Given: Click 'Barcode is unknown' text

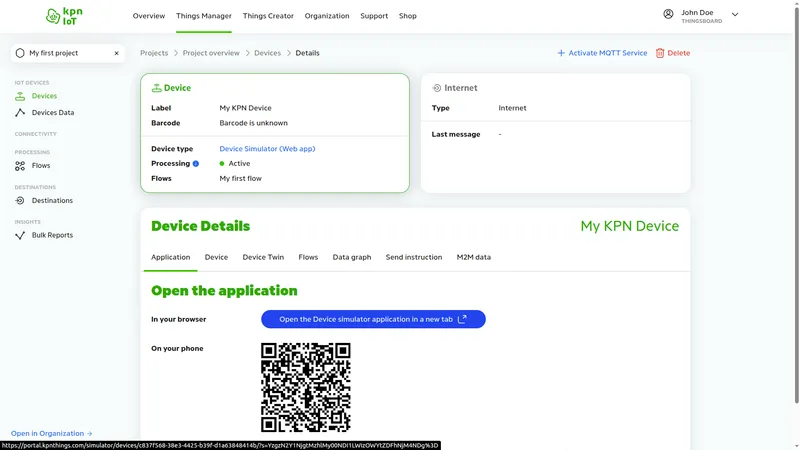Looking at the screenshot, I should (x=254, y=123).
